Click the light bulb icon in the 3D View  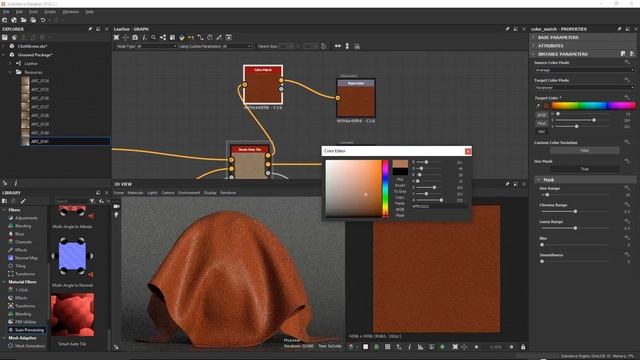click(x=116, y=215)
